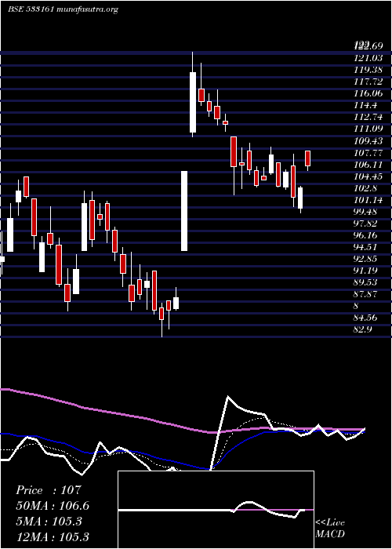
Task: Click the 97.82 price level label
Action: pos(365,224)
